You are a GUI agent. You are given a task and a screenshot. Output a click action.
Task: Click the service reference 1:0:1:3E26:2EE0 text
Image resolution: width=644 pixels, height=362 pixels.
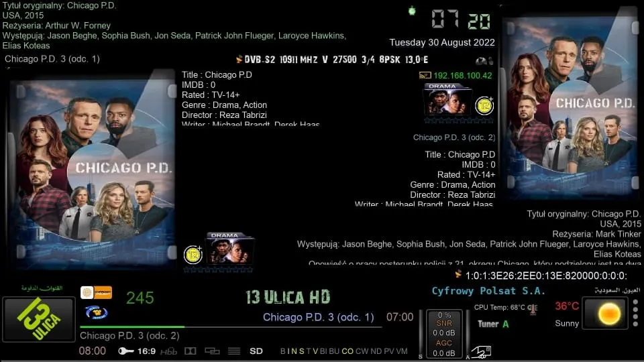546,276
